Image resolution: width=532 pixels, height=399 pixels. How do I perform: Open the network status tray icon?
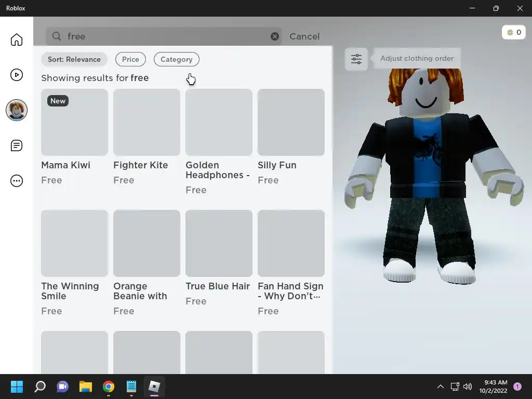click(455, 387)
